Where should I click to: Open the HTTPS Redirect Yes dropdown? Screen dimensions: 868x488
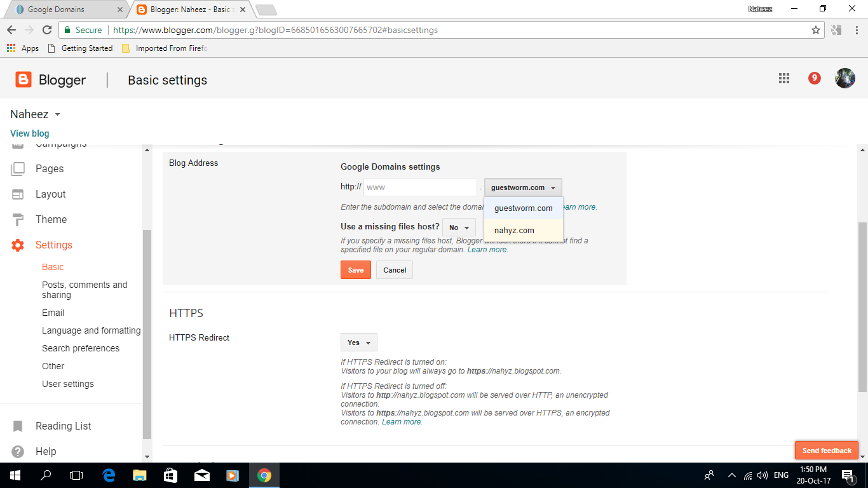pos(359,342)
